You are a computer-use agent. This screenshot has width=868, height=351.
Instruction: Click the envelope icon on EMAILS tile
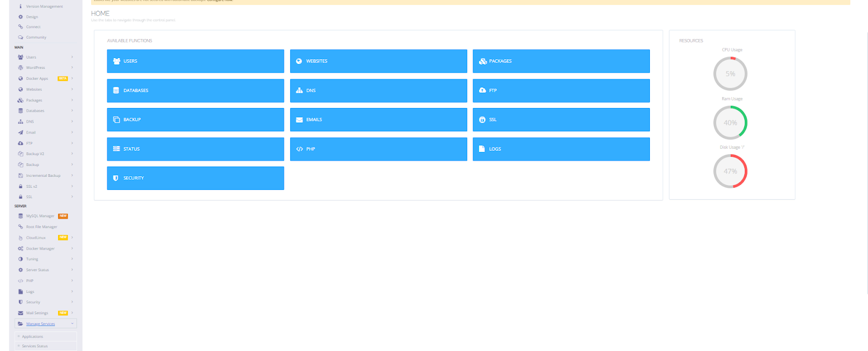(x=299, y=120)
